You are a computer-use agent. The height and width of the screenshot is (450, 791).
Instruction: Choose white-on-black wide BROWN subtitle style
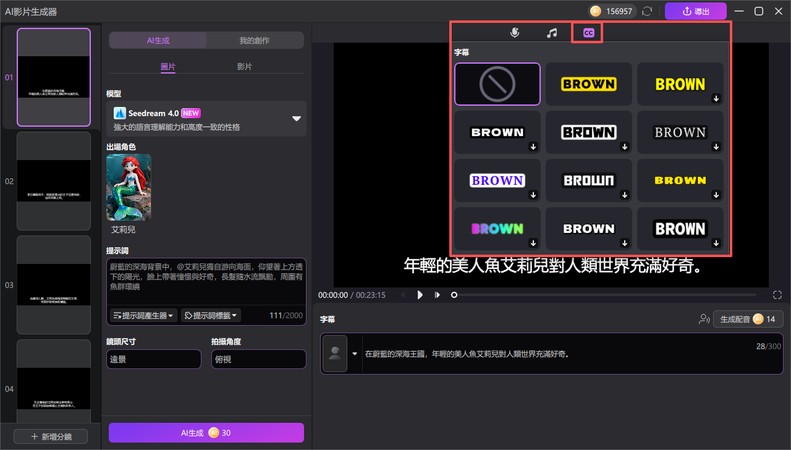click(497, 132)
